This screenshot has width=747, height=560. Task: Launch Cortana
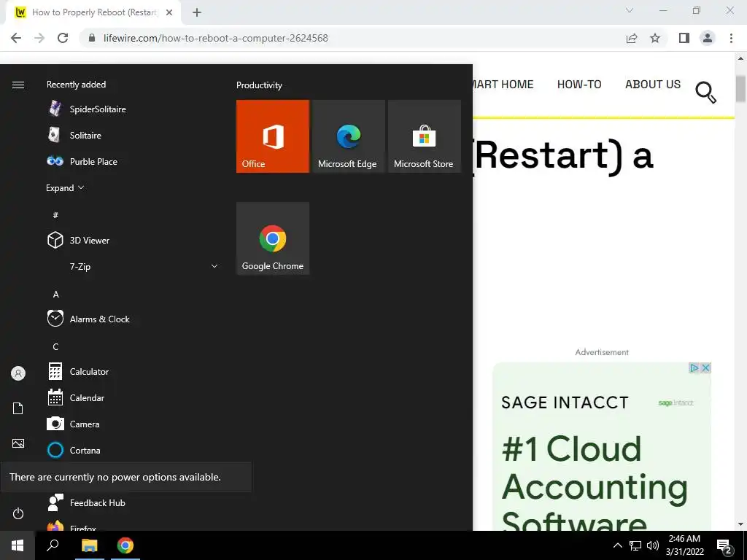74,450
